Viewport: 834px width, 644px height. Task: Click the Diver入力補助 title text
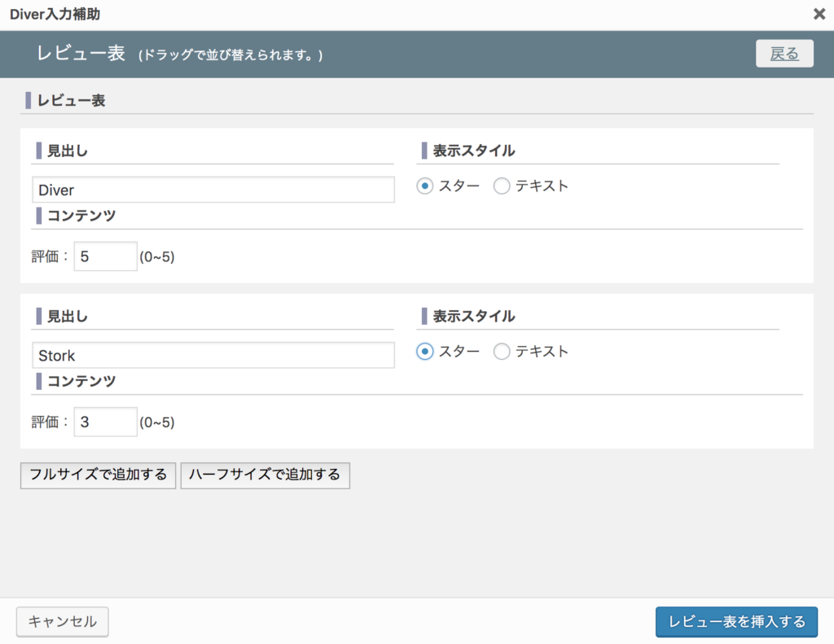[55, 15]
